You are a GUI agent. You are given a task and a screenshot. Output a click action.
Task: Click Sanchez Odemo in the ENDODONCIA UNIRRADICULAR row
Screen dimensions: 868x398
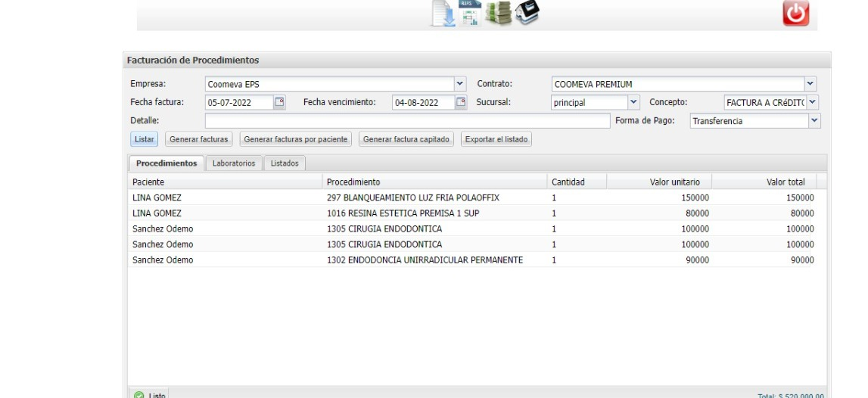tap(163, 260)
